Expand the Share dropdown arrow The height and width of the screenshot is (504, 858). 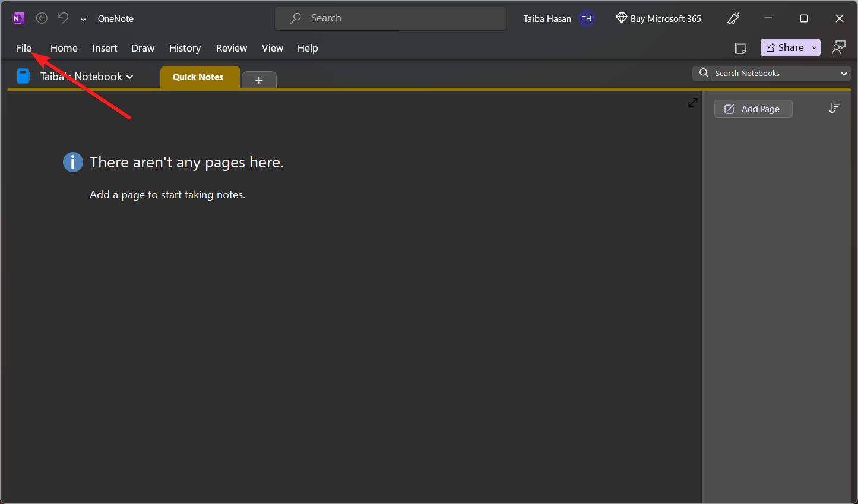tap(815, 48)
